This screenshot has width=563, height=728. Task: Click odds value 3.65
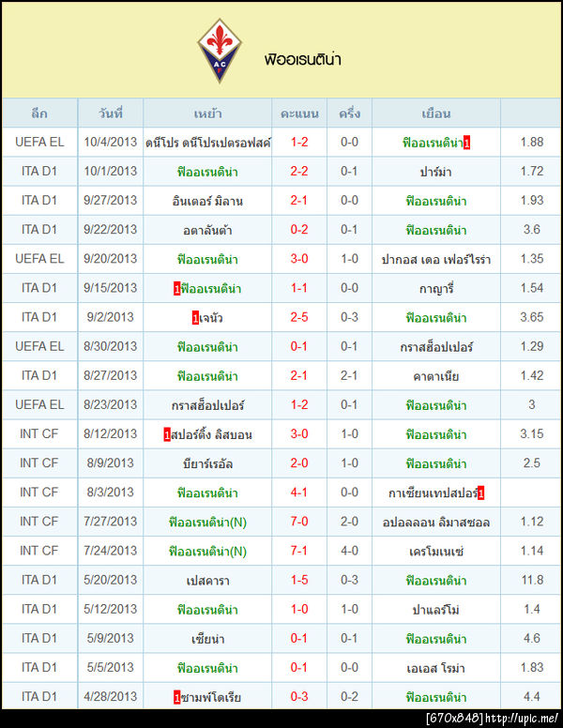tap(532, 317)
